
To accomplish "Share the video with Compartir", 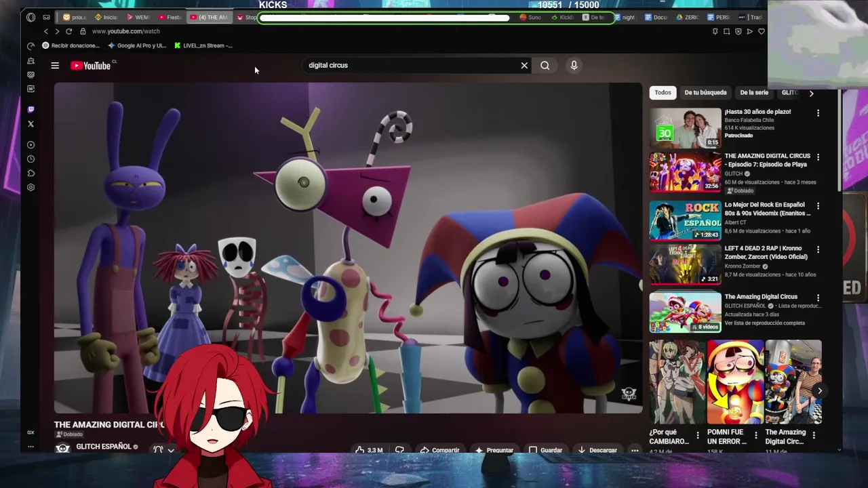I will (x=439, y=450).
